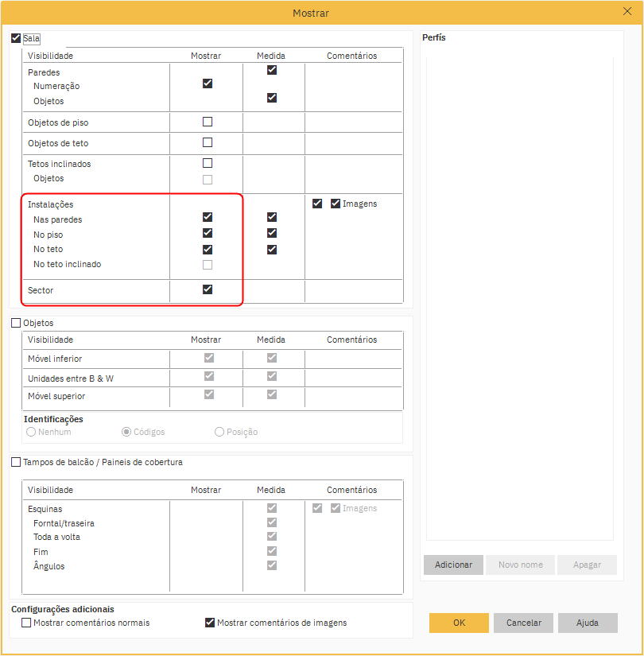
Task: Uncheck Mostrar for No teto installations
Action: (x=208, y=249)
